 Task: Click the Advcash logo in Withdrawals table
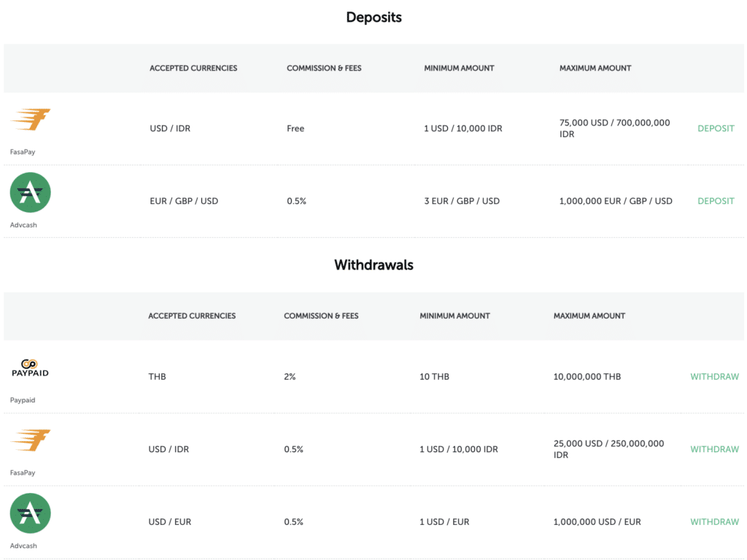click(30, 513)
